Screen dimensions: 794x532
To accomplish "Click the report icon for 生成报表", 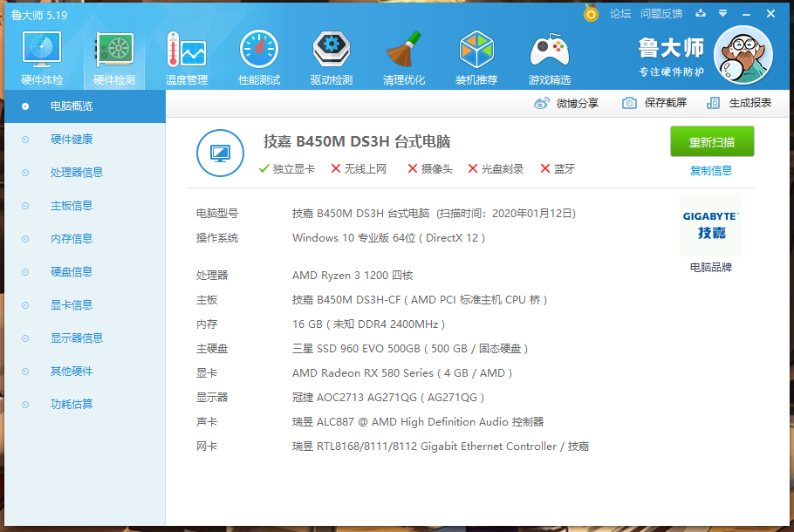I will 713,103.
